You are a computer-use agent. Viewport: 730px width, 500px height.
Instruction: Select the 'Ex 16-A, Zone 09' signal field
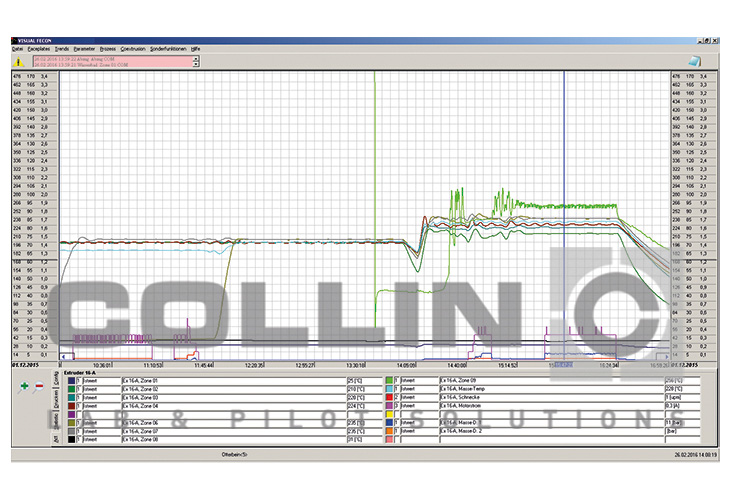click(551, 380)
